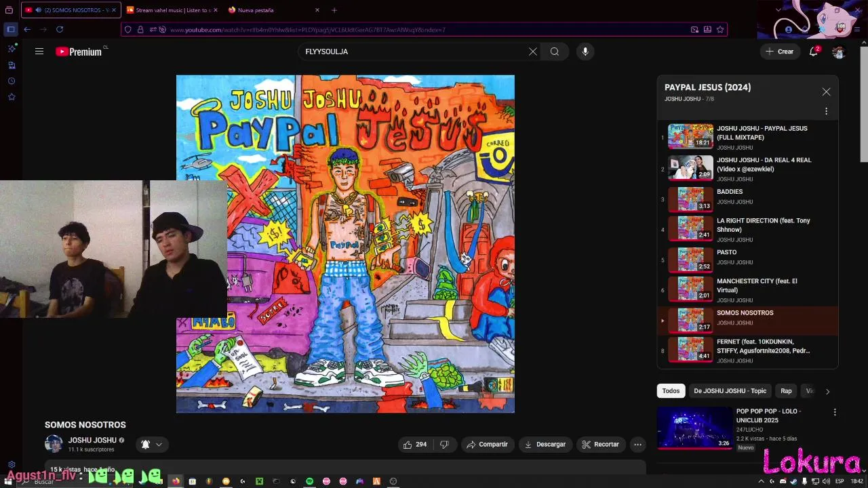Close the Stream vahel music tab
868x488 pixels.
(x=216, y=10)
